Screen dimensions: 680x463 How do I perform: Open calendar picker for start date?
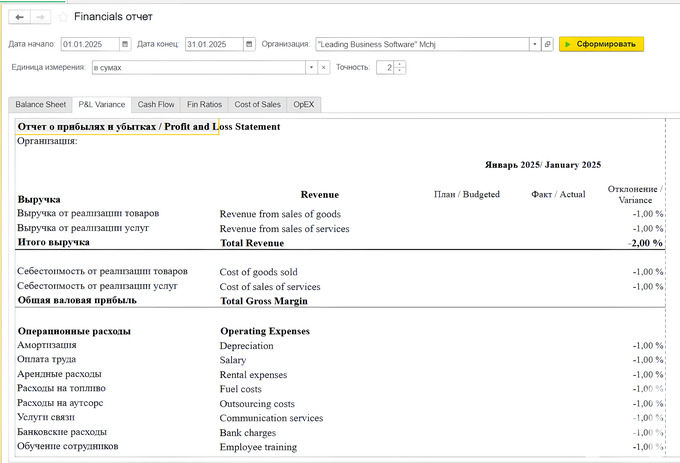point(125,44)
